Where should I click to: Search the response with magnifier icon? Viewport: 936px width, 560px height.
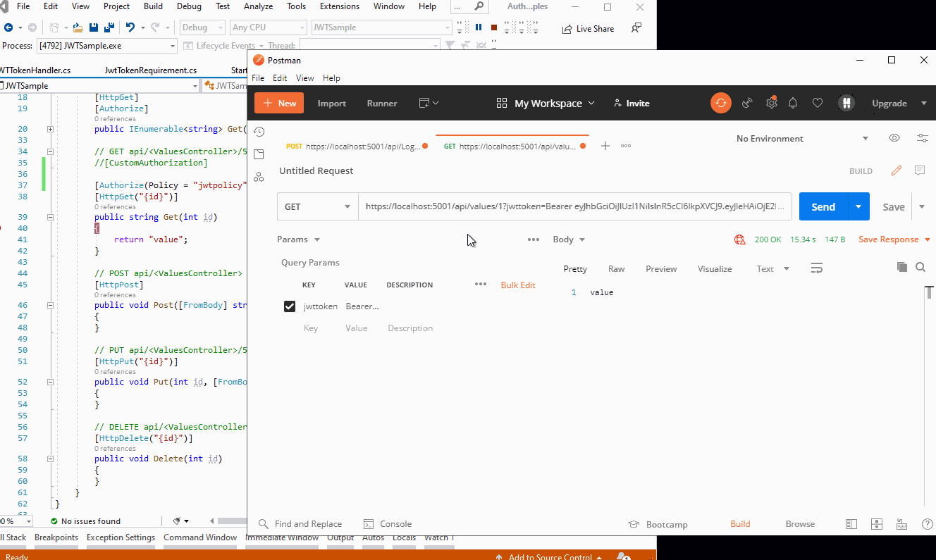pyautogui.click(x=920, y=267)
